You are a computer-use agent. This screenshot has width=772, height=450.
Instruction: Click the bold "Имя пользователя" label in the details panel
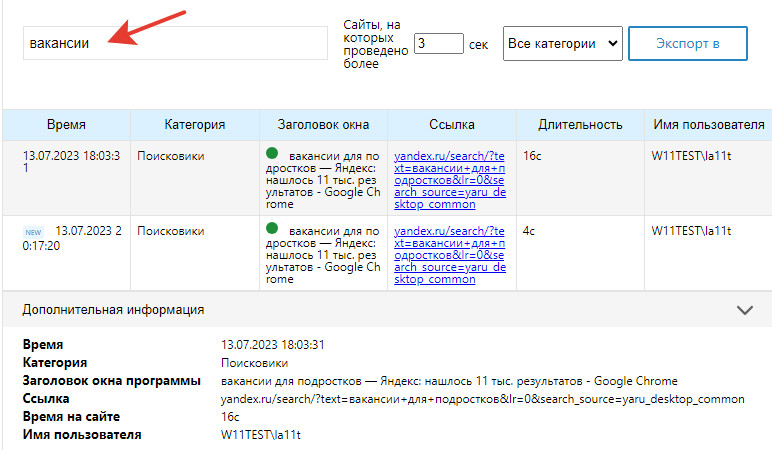pos(82,435)
